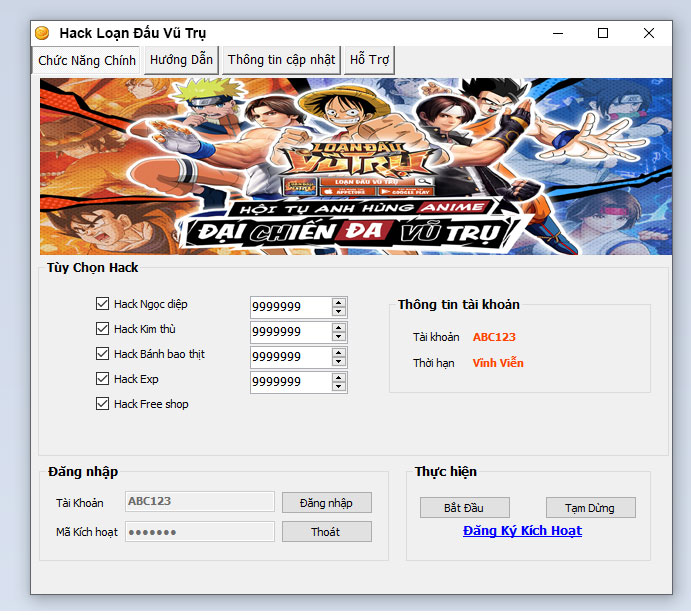The image size is (691, 615).
Task: Uncheck the Hack Kim thủ option
Action: click(x=102, y=329)
